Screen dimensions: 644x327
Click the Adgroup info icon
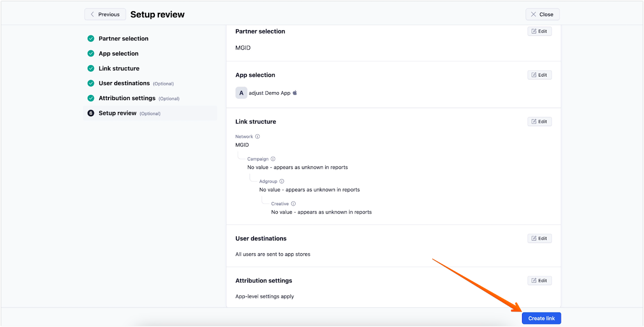click(x=282, y=181)
